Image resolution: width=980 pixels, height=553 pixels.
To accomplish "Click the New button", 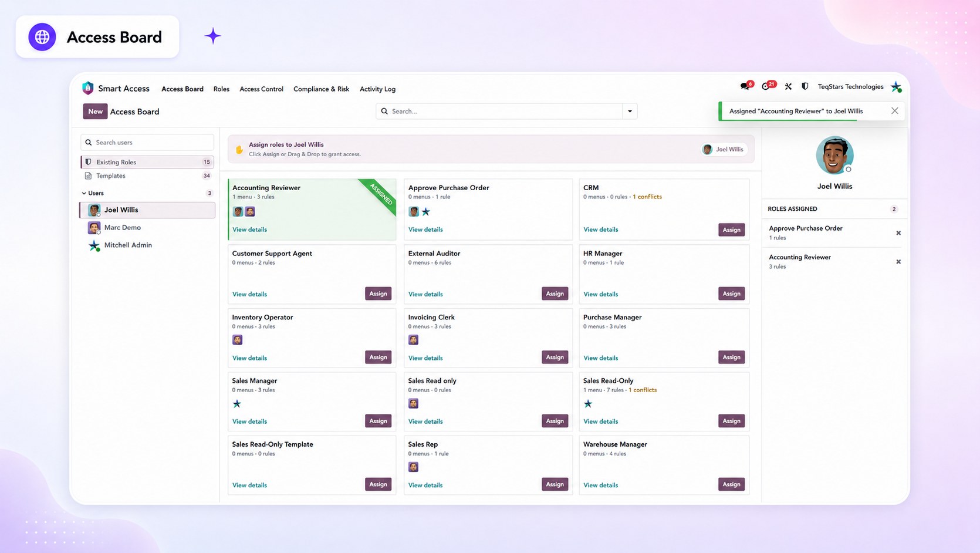I will 95,112.
